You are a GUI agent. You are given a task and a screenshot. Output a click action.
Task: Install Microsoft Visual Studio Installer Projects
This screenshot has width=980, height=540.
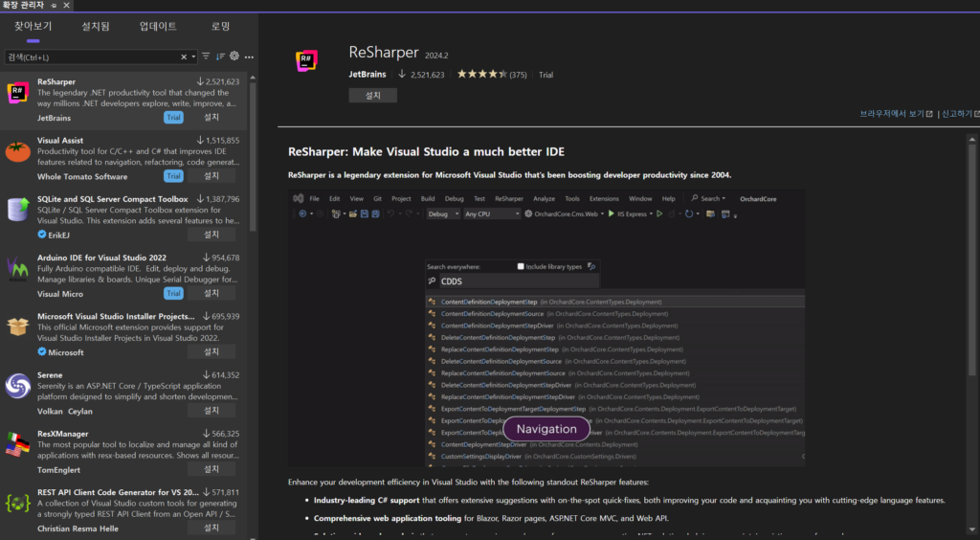pos(212,352)
